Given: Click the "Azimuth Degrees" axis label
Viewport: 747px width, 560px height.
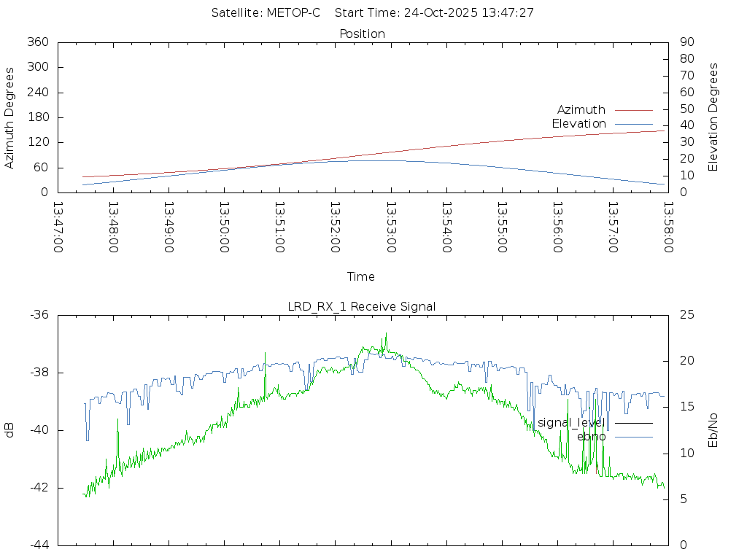Looking at the screenshot, I should (x=10, y=117).
